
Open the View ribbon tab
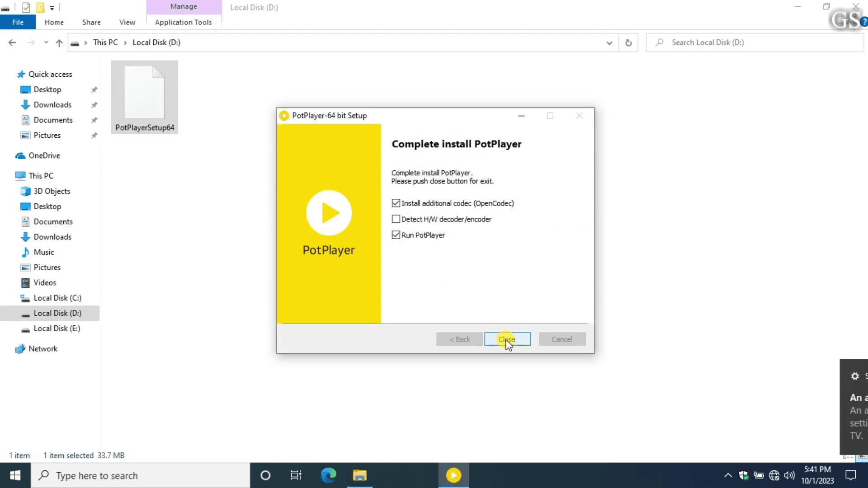[x=127, y=22]
